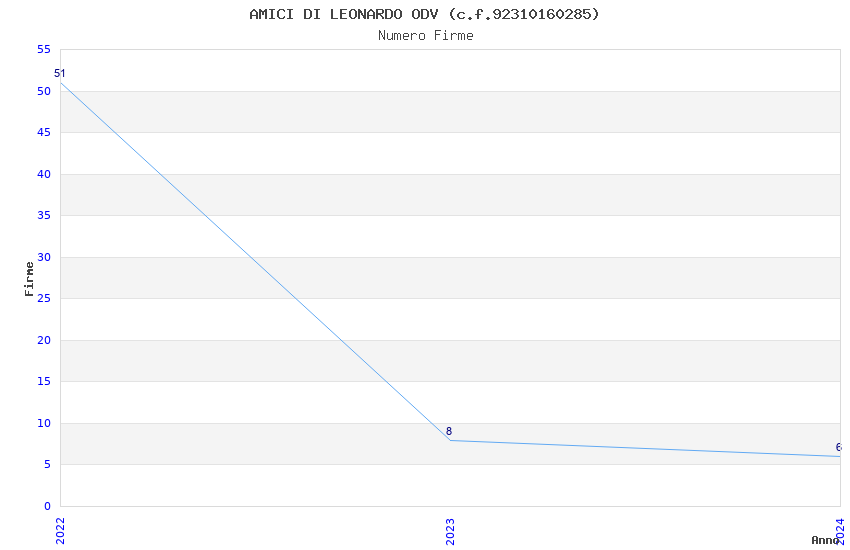
Task: Click the data label 51
Action: click(60, 73)
